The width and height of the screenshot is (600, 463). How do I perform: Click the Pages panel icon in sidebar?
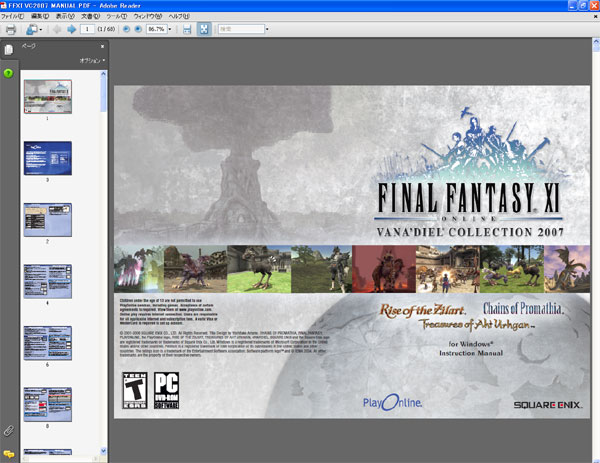tap(8, 50)
